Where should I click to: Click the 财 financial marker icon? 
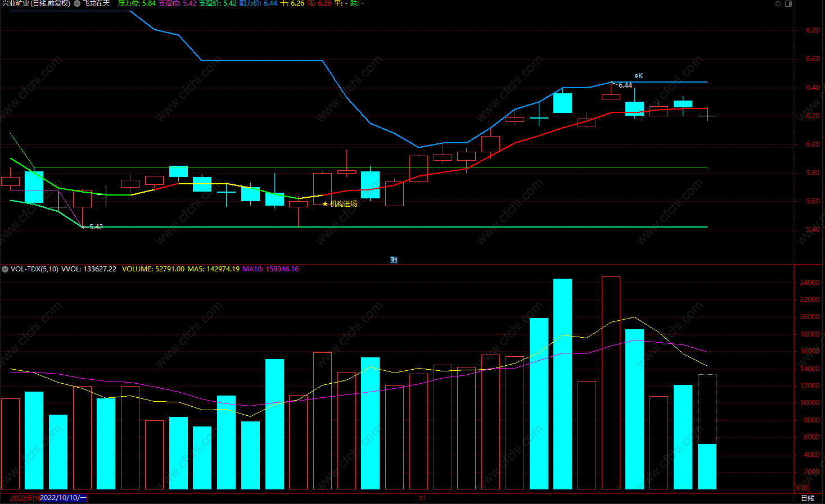(394, 260)
